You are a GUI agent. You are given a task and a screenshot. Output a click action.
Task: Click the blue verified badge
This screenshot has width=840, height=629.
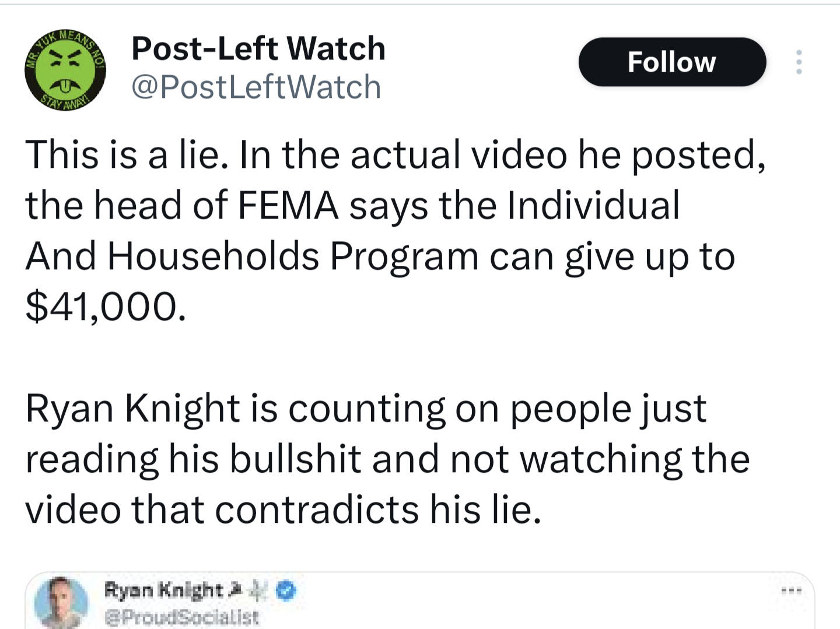click(x=286, y=591)
